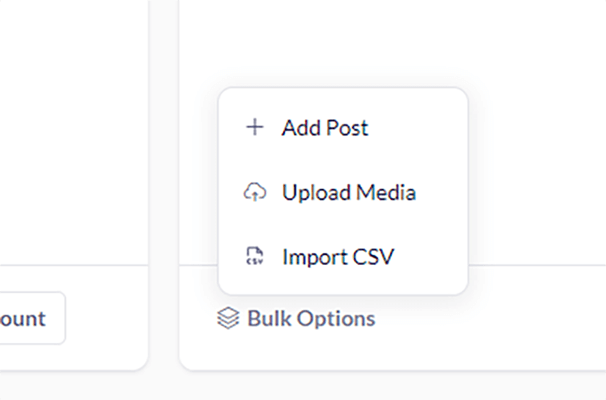Click the cloud upload icon
This screenshot has height=400, width=606.
click(255, 192)
